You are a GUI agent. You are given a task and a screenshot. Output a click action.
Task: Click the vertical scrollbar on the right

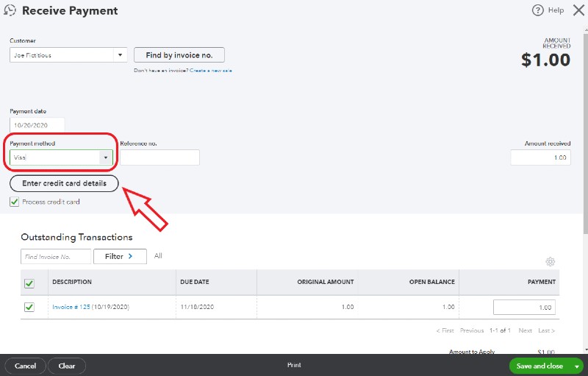click(x=585, y=135)
